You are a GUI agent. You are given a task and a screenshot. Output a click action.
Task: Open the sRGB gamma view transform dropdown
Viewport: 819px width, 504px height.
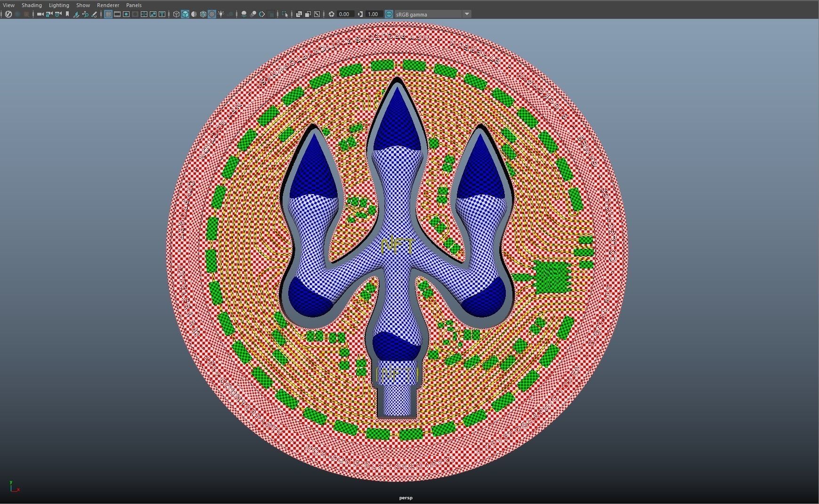[x=432, y=14]
